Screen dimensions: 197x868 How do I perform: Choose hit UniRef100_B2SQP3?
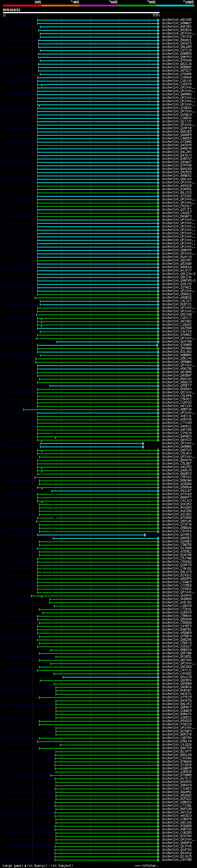[176, 731]
